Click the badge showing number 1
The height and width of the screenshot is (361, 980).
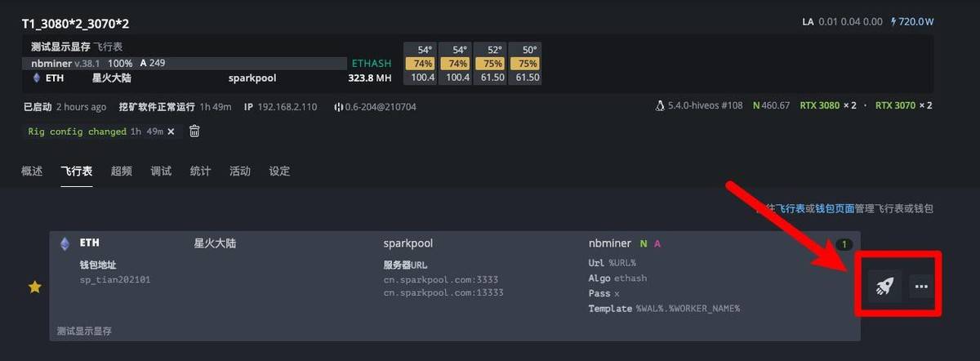(844, 243)
